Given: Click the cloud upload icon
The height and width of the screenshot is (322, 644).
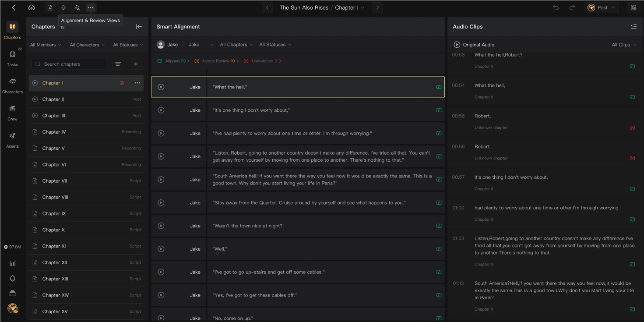Looking at the screenshot, I should [x=32, y=7].
